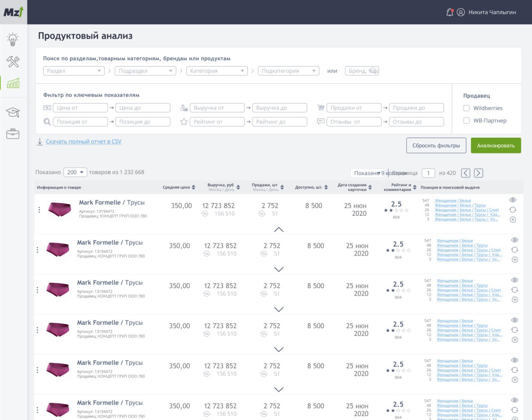Open three-dot menu of third product row
This screenshot has height=420, width=532.
point(37,290)
